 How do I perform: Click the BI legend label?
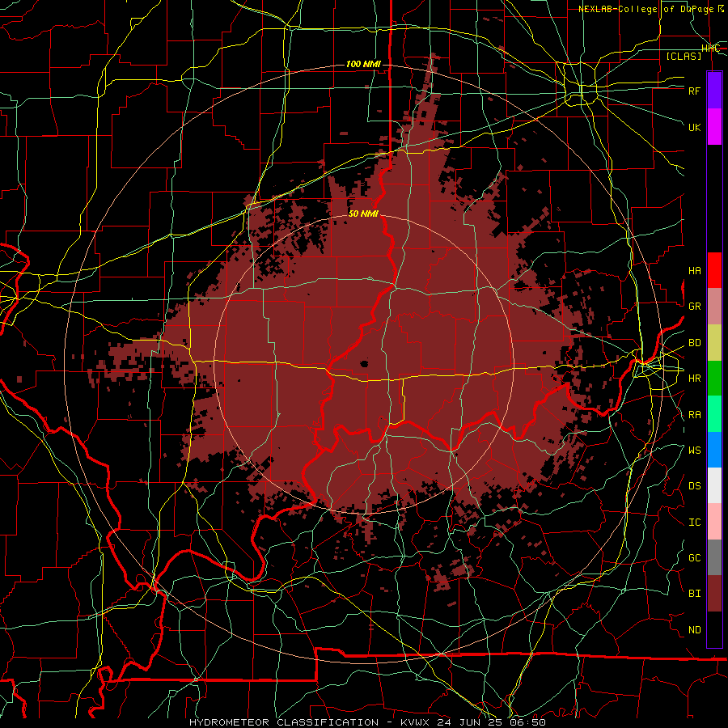pos(694,594)
